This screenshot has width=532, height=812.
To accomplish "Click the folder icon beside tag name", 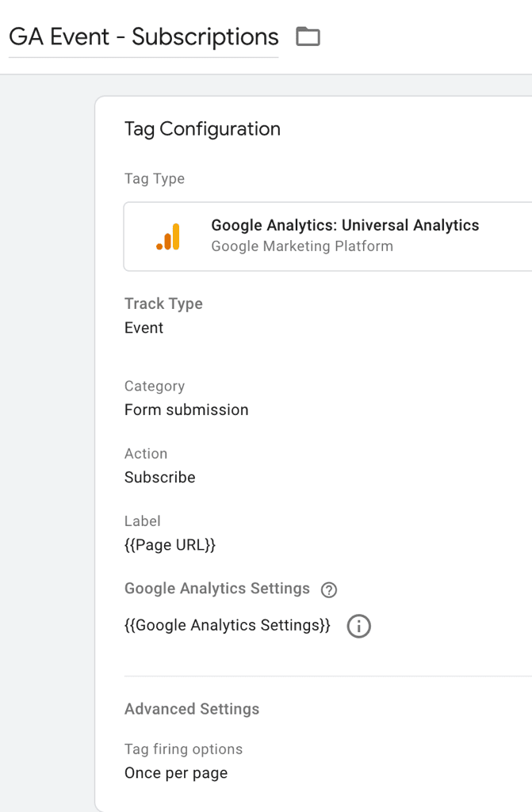I will (308, 36).
